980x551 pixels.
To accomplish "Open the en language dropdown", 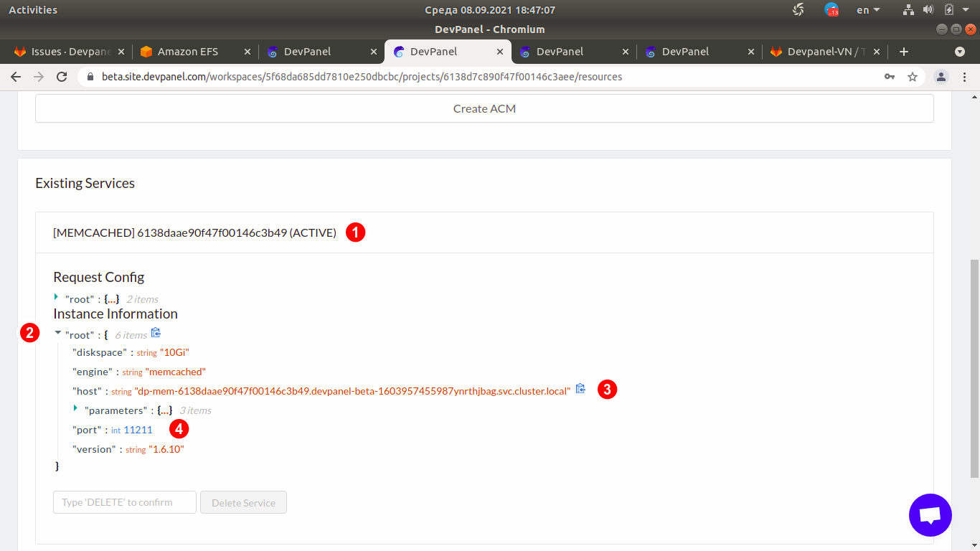I will tap(866, 9).
